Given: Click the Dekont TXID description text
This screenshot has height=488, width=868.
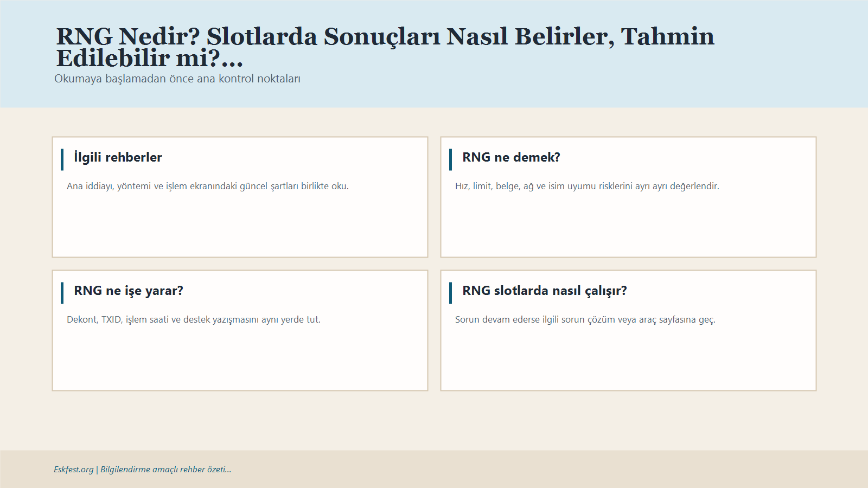Looking at the screenshot, I should pos(194,319).
